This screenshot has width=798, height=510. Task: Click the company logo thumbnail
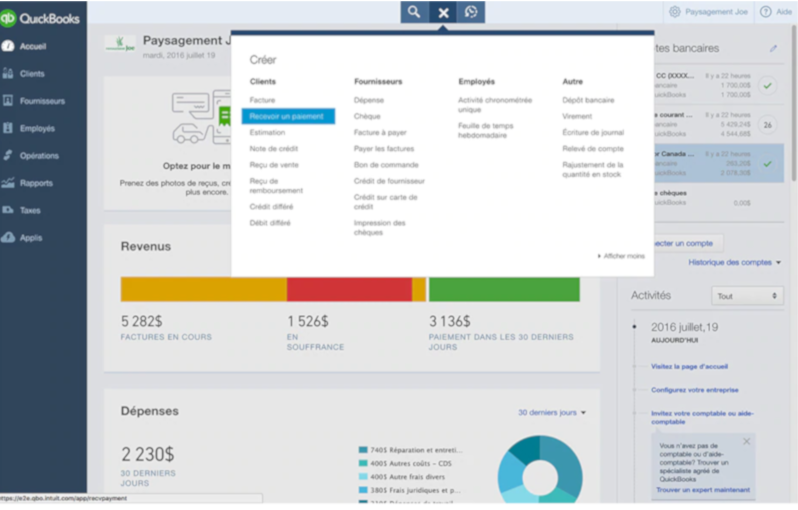pos(120,43)
